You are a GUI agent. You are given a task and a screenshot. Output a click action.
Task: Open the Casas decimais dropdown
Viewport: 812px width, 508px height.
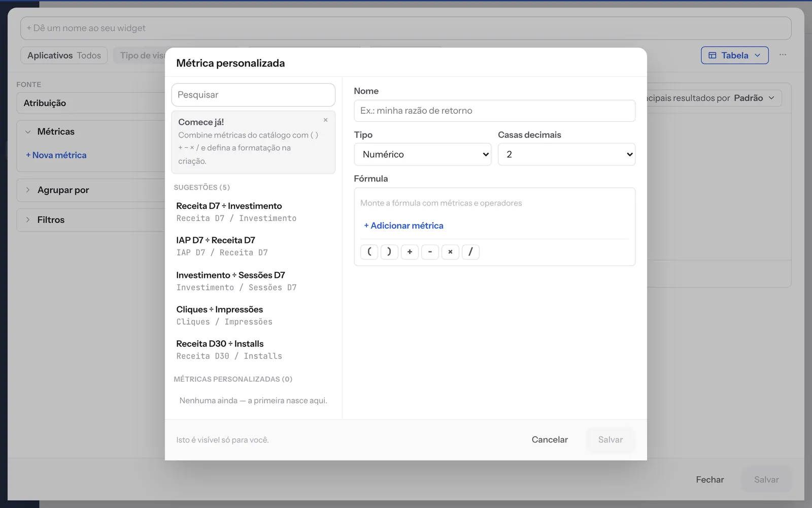[x=566, y=154]
